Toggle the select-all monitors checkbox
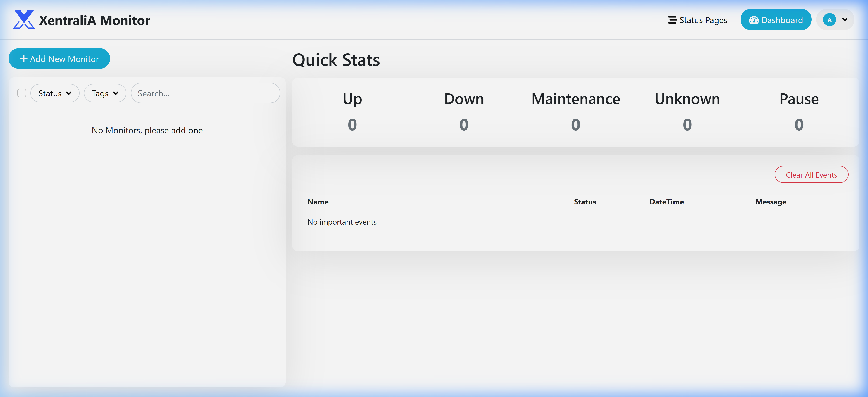This screenshot has height=397, width=868. pyautogui.click(x=21, y=93)
